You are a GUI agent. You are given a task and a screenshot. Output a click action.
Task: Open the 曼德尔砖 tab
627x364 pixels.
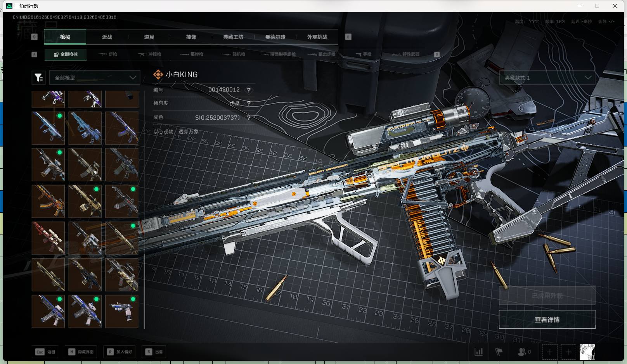click(x=275, y=37)
